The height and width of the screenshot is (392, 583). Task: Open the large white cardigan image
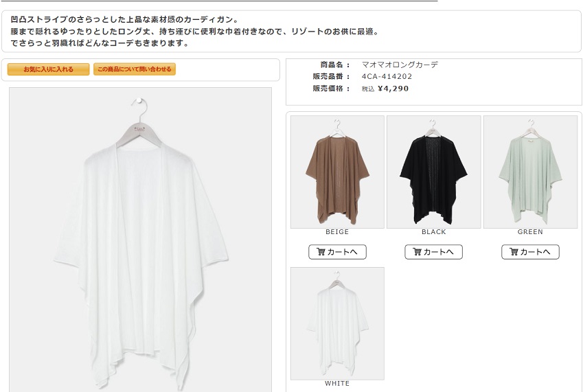[x=140, y=240]
